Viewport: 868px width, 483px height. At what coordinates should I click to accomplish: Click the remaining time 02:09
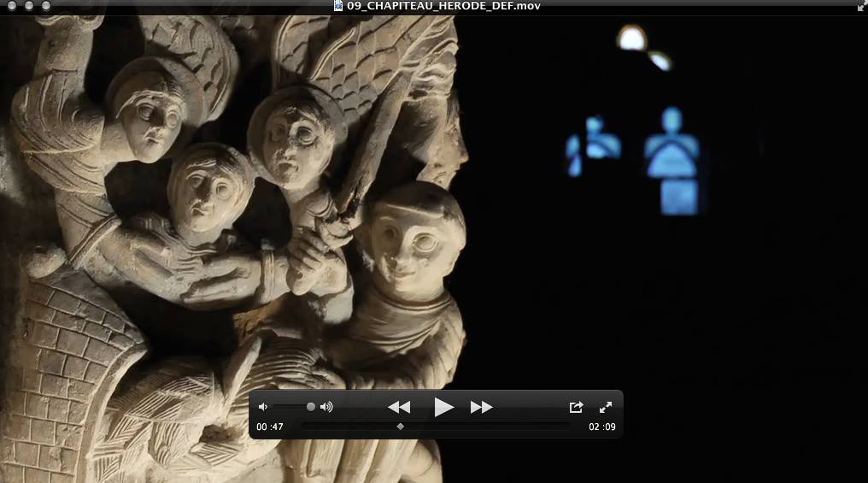tap(601, 427)
